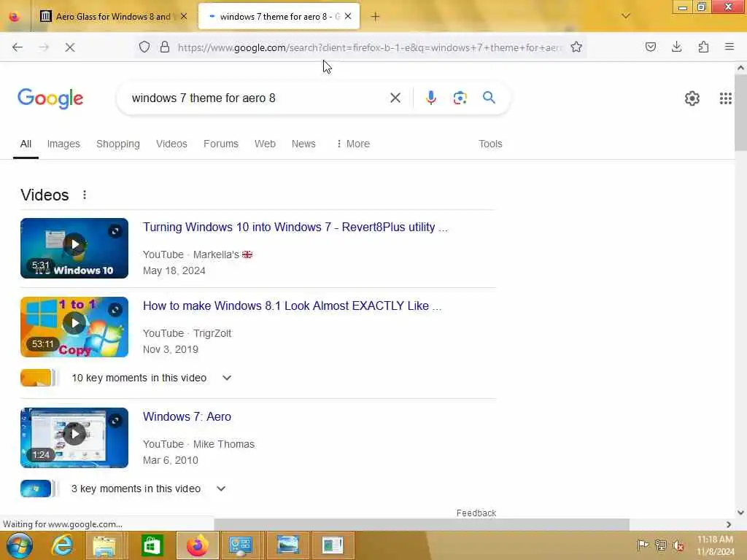View site security lock information
This screenshot has width=747, height=560.
[165, 47]
